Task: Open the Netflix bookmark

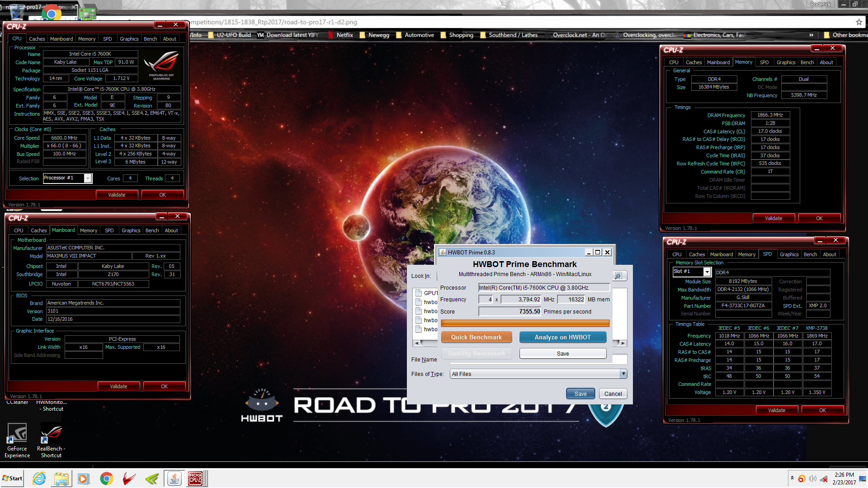Action: 340,35
